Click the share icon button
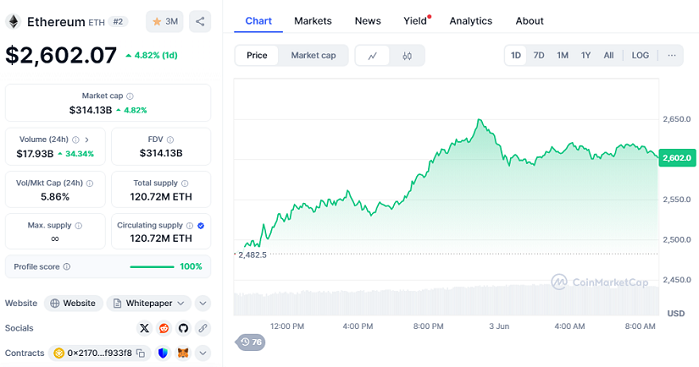This screenshot has width=699, height=367. pos(200,21)
